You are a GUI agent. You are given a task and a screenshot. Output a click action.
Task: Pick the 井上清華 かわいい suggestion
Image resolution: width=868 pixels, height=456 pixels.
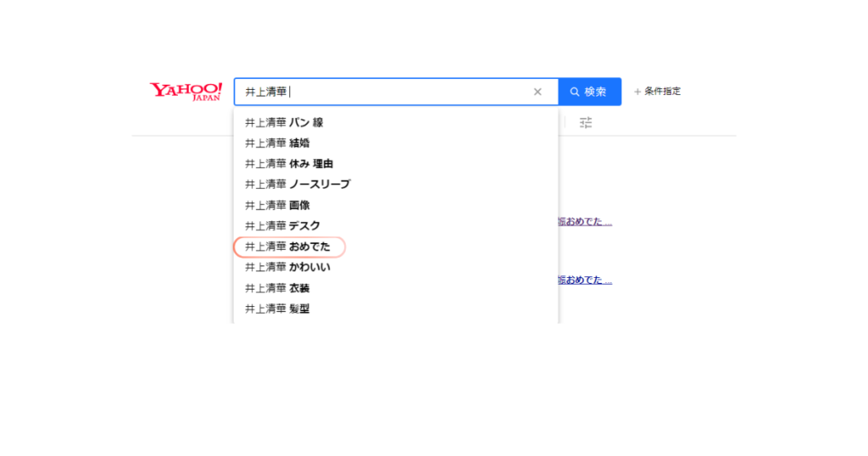(x=287, y=267)
